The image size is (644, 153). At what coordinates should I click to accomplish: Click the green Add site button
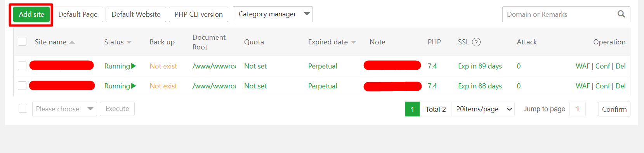(x=31, y=14)
